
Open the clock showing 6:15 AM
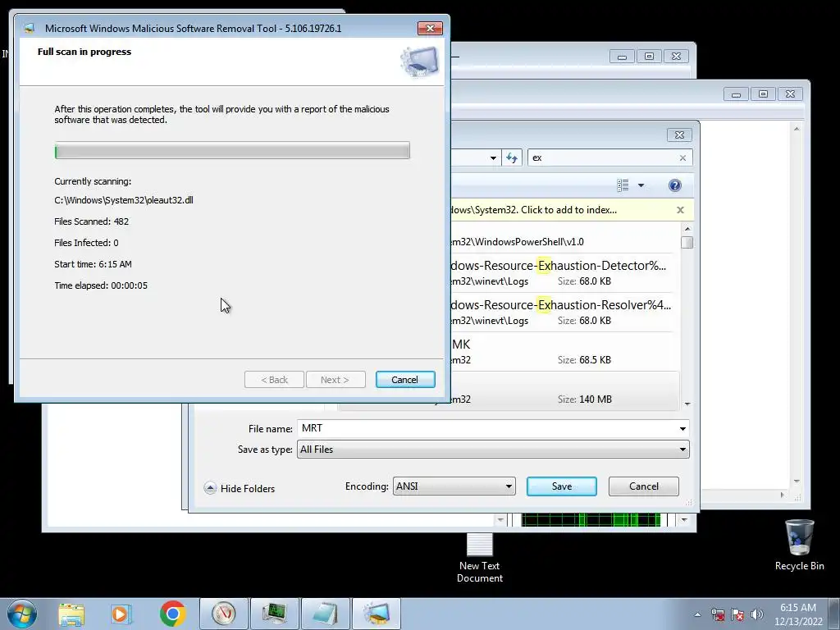click(798, 614)
